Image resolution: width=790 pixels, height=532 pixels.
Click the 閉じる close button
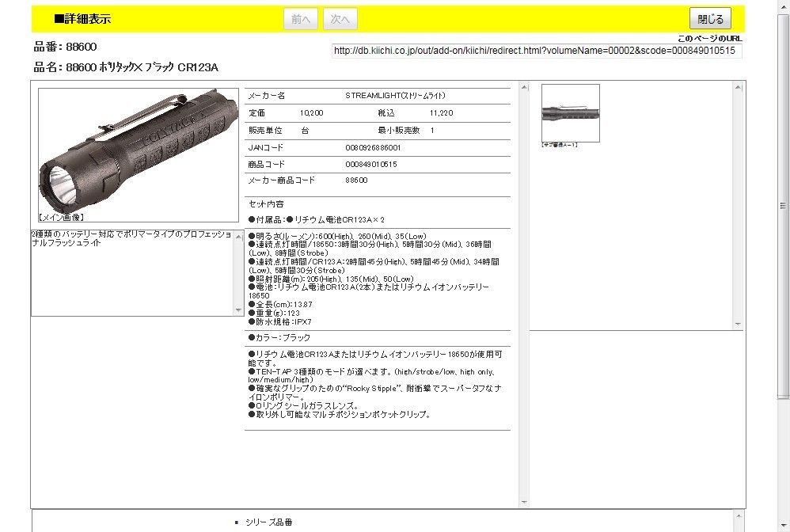710,19
